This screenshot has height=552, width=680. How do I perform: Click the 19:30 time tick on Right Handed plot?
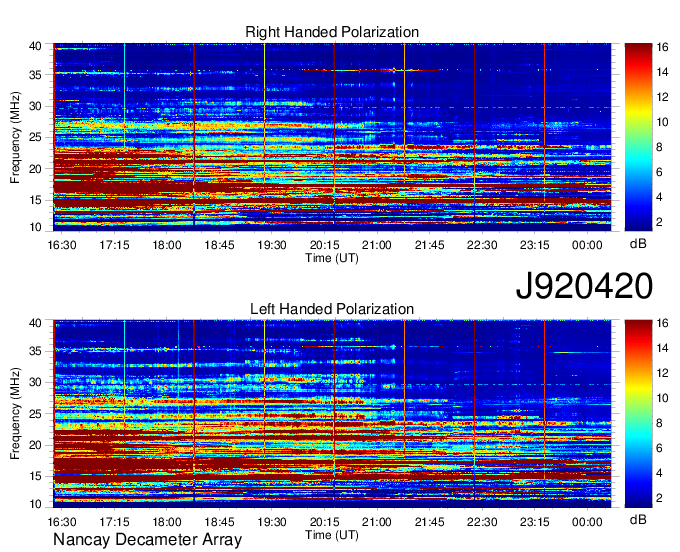(x=271, y=245)
